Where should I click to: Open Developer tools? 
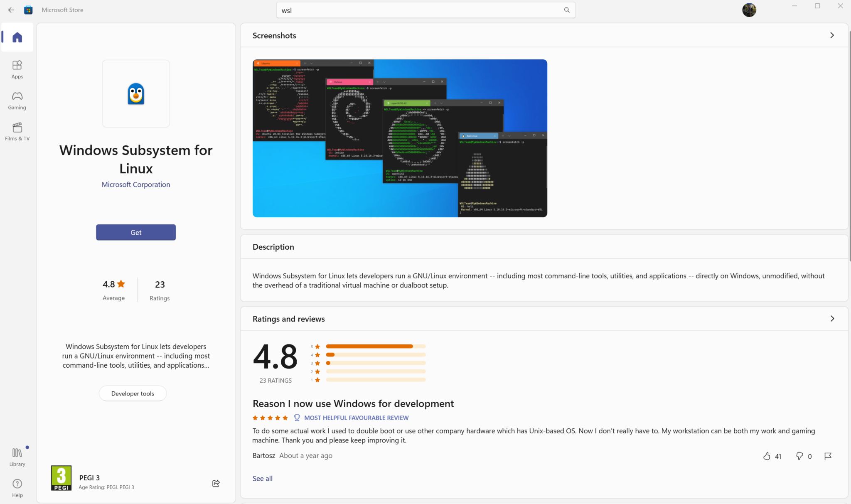133,393
